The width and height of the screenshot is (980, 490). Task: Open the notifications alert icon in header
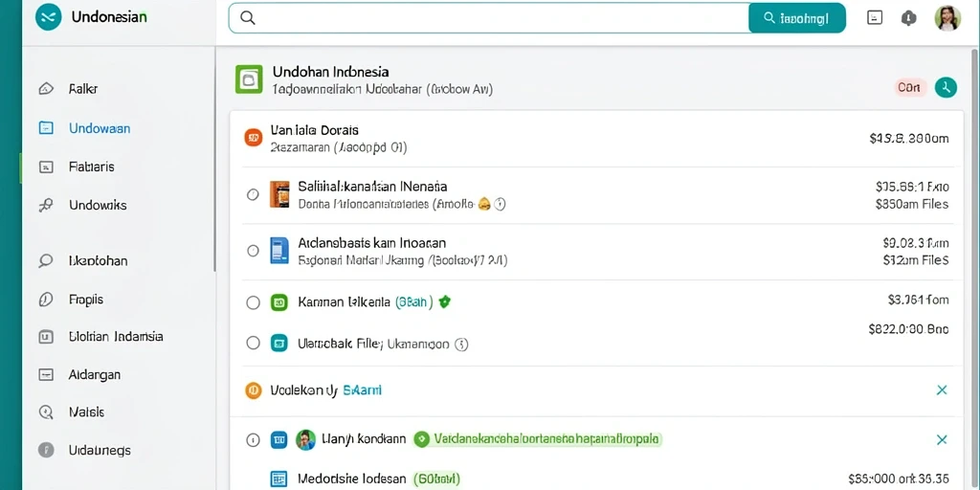coord(908,18)
